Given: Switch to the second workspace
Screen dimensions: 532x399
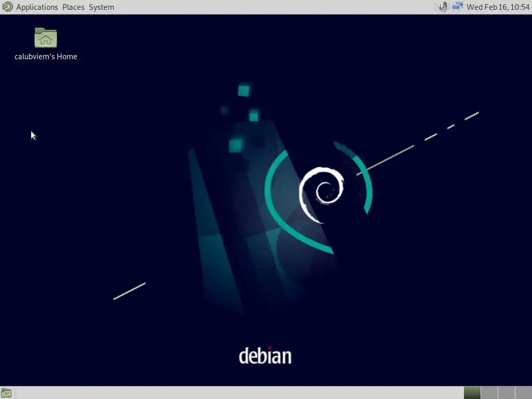Looking at the screenshot, I should [x=489, y=393].
